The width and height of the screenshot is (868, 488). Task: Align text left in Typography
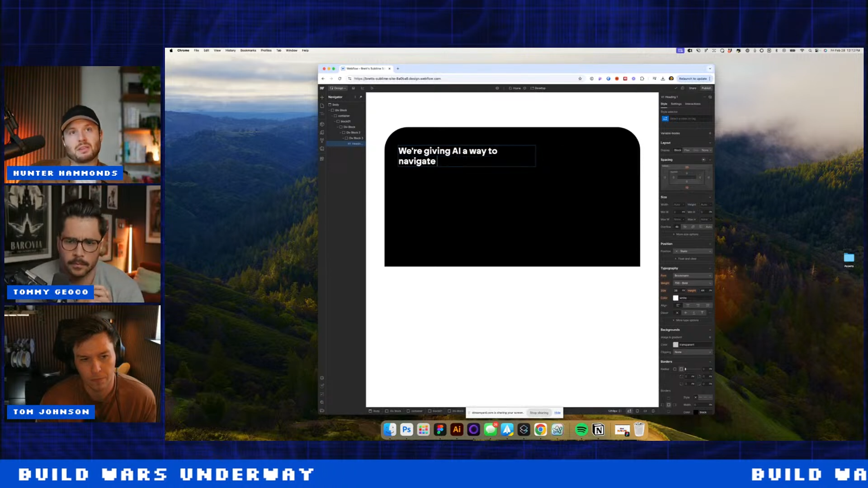(x=678, y=305)
